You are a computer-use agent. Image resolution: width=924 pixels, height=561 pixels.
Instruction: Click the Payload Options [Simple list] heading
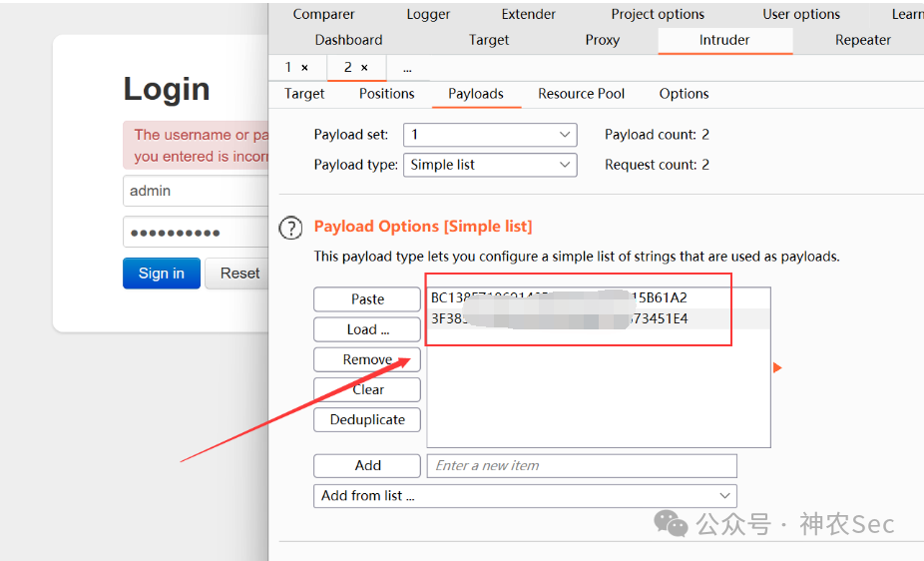point(423,227)
